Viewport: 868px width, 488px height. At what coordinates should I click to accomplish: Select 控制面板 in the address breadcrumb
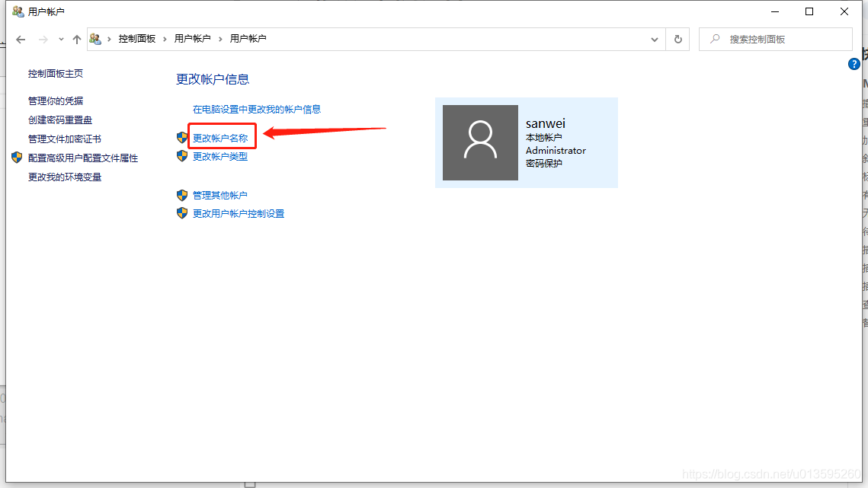coord(136,39)
